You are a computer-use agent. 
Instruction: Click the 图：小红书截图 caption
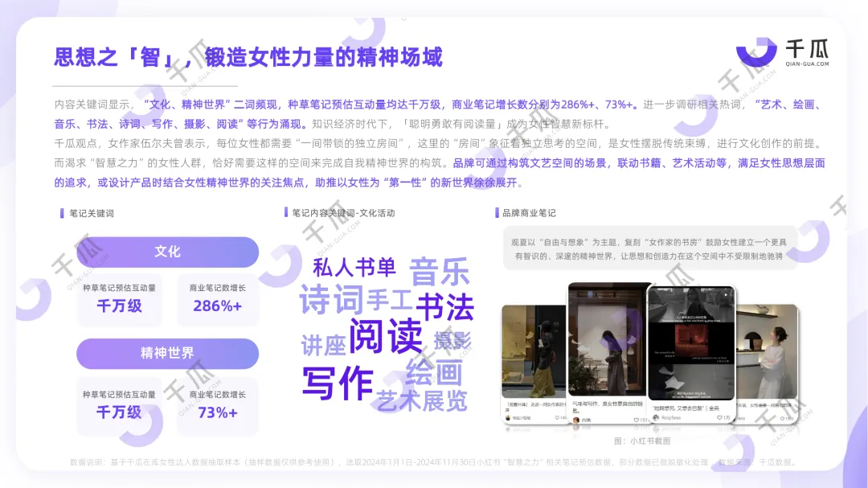pyautogui.click(x=642, y=441)
